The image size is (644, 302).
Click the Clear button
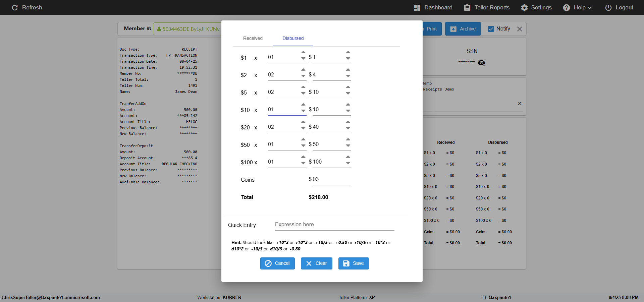pyautogui.click(x=316, y=263)
